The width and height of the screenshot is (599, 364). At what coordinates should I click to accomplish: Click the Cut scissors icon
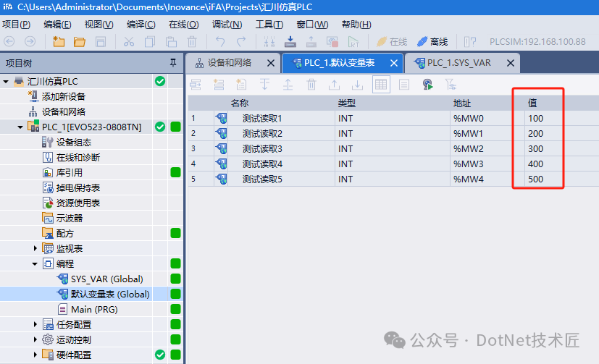tap(129, 41)
